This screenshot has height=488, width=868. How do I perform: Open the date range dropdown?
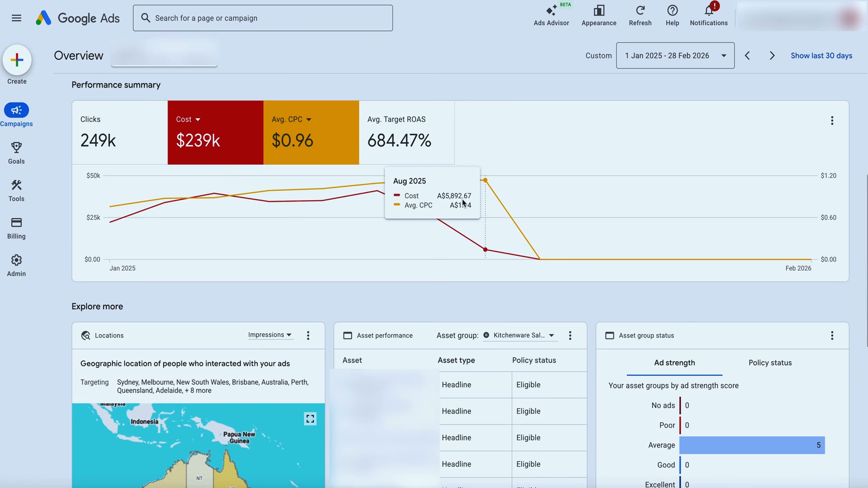pos(675,56)
